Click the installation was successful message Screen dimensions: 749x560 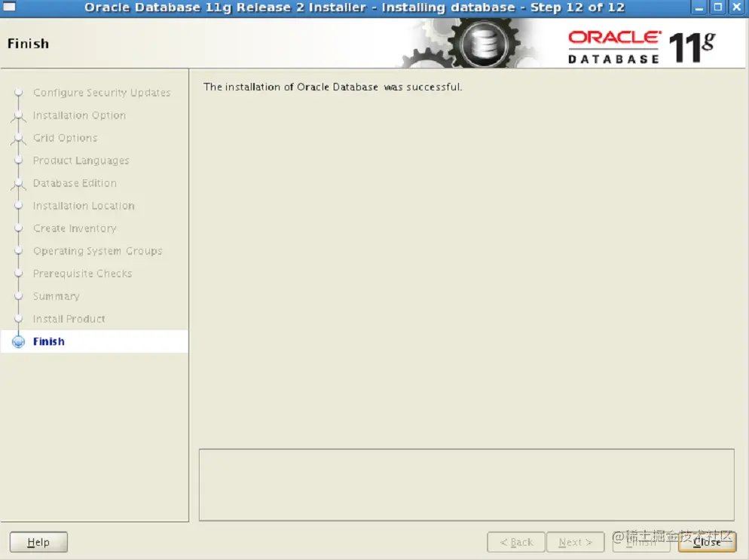pos(332,87)
